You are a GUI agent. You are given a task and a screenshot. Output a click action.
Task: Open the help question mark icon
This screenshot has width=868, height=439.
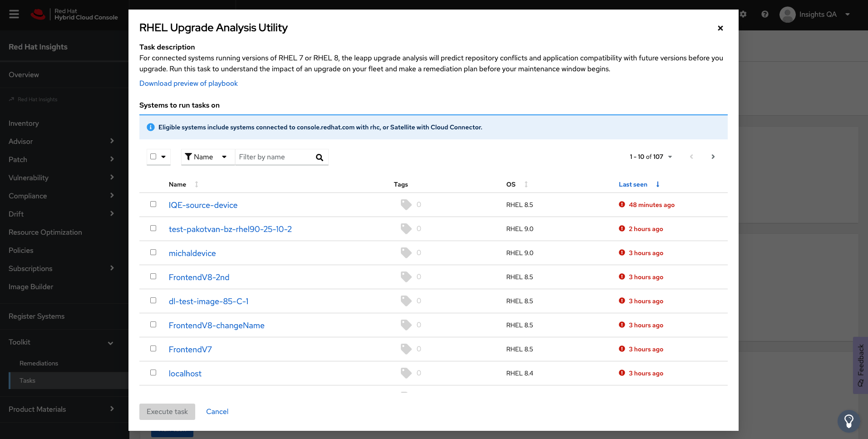[x=765, y=14]
